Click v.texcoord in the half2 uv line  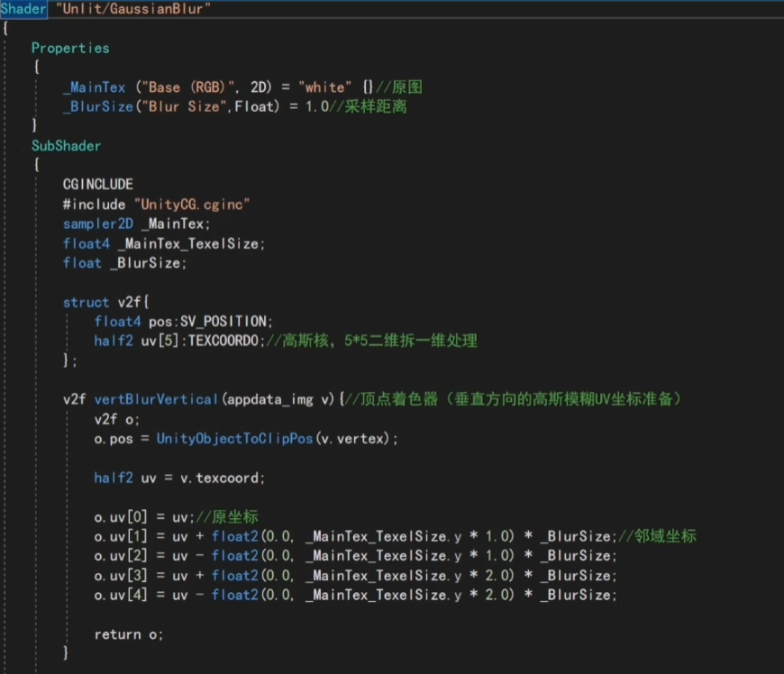tap(220, 478)
